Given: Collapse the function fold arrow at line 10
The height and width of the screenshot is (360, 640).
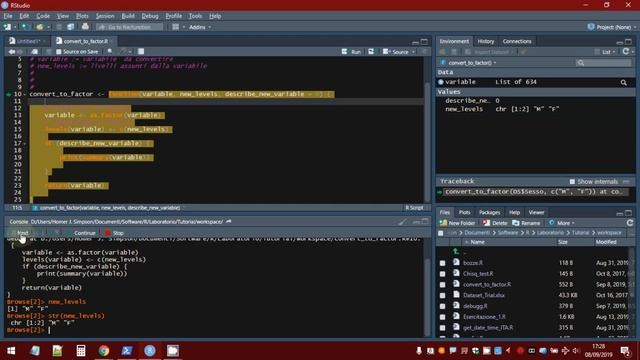Looking at the screenshot, I should click(24, 94).
